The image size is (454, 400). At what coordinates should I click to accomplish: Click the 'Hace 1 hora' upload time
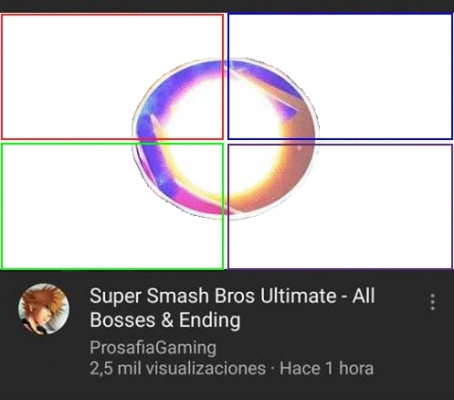[326, 368]
